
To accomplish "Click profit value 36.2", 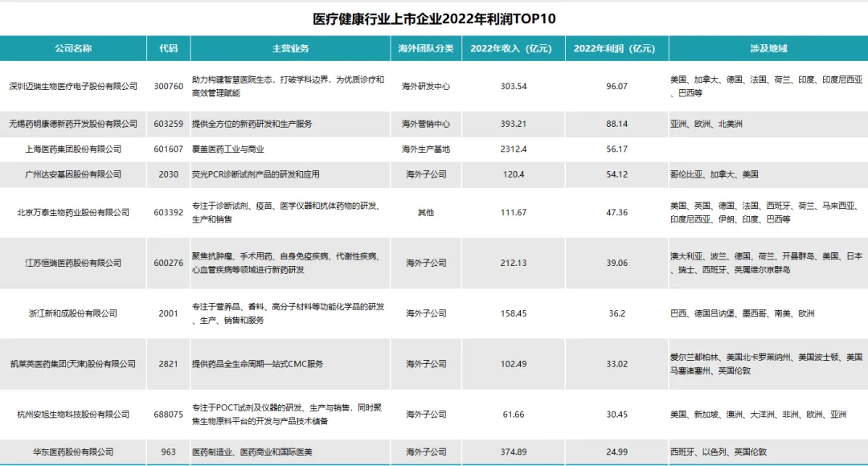I will click(616, 313).
